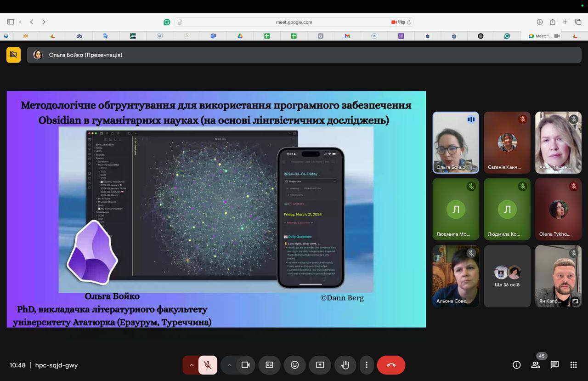Click the yellow stop-presentation-view icon
Screen dimensions: 588x381
click(x=13, y=55)
